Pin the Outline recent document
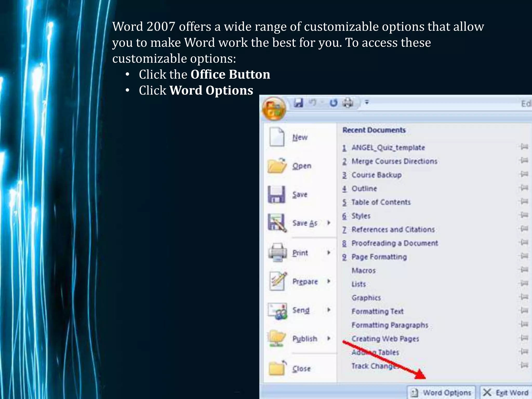 (x=524, y=188)
